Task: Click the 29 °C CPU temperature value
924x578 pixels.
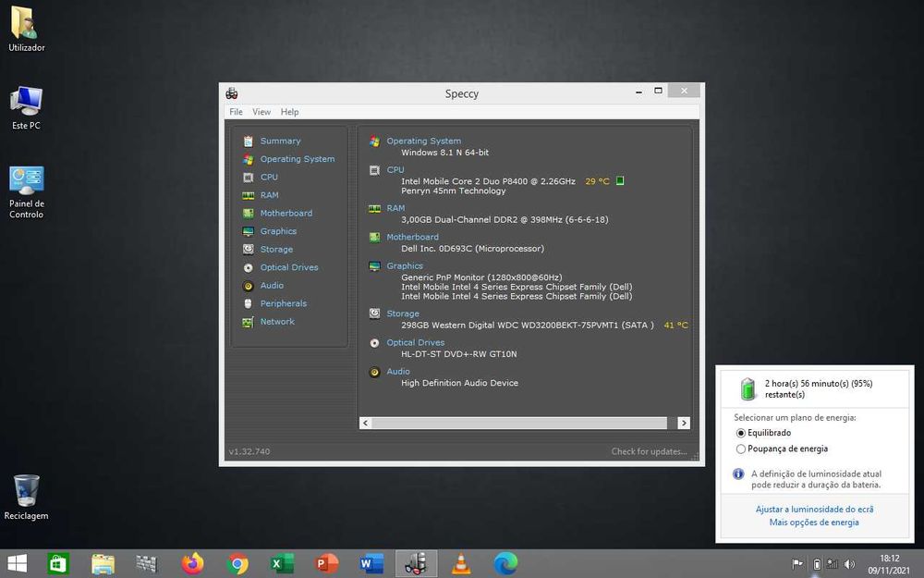Action: [597, 181]
